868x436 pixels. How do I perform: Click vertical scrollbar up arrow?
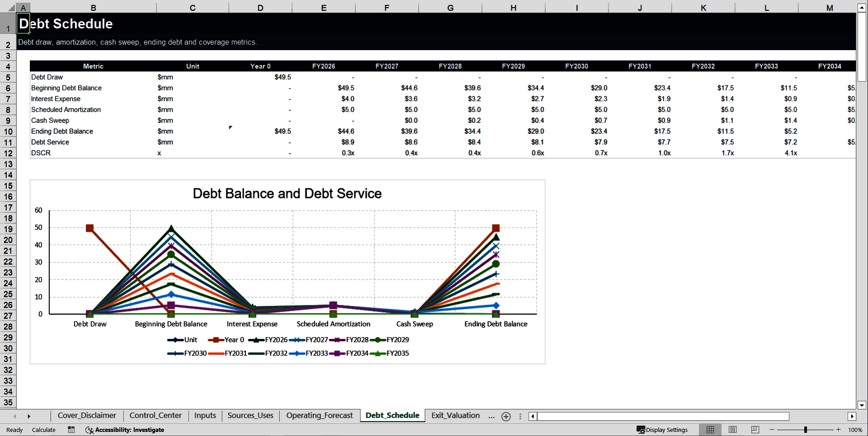point(862,8)
